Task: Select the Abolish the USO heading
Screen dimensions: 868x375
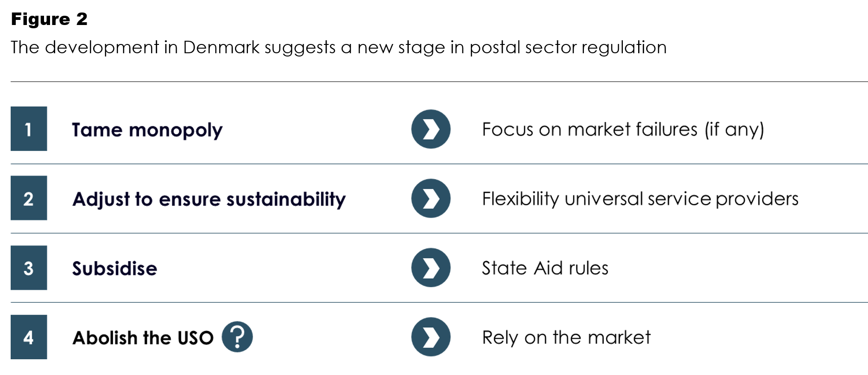Action: (x=143, y=338)
